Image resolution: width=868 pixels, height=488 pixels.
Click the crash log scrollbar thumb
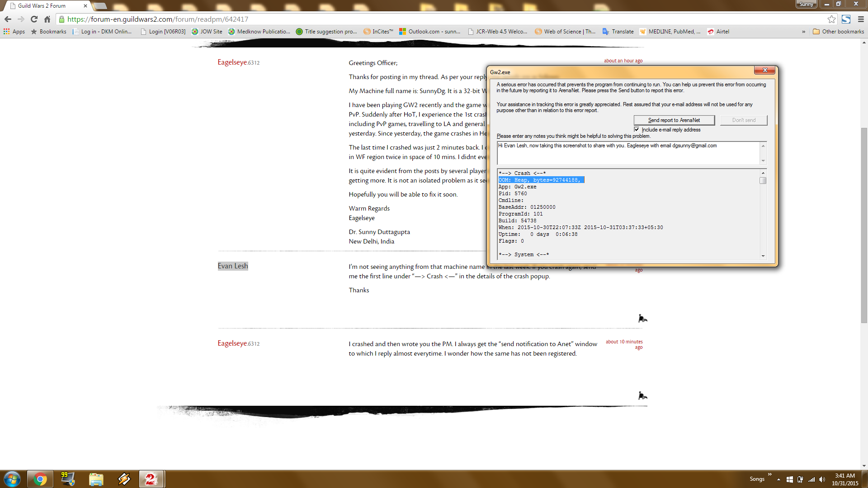[x=763, y=181]
